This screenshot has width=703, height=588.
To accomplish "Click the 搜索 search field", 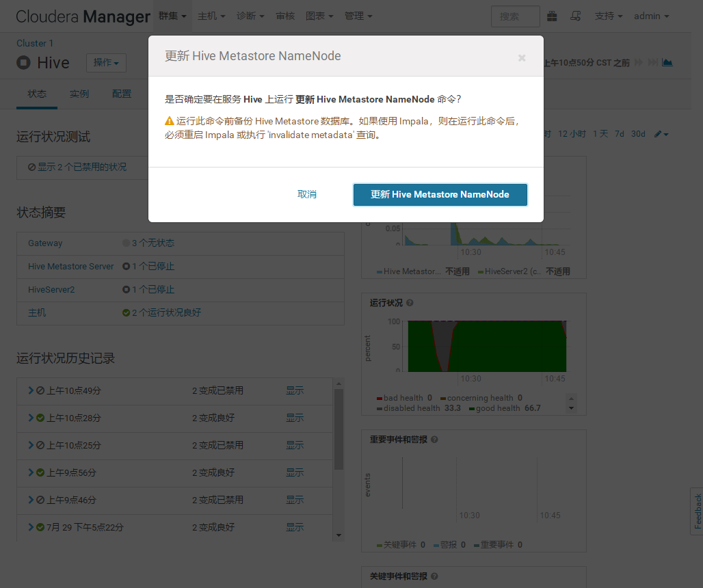I will [515, 16].
